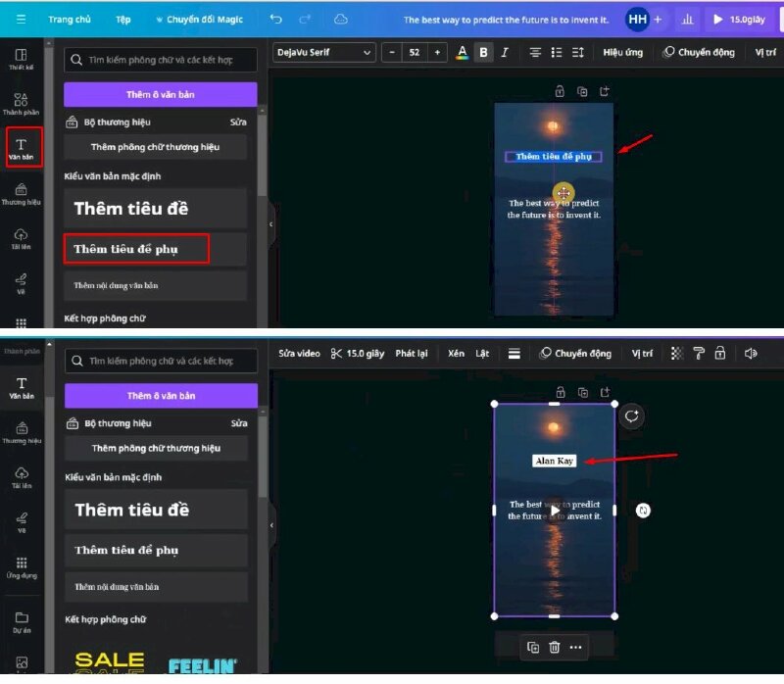Click the undo arrow
The width and height of the screenshot is (784, 684).
tap(275, 19)
